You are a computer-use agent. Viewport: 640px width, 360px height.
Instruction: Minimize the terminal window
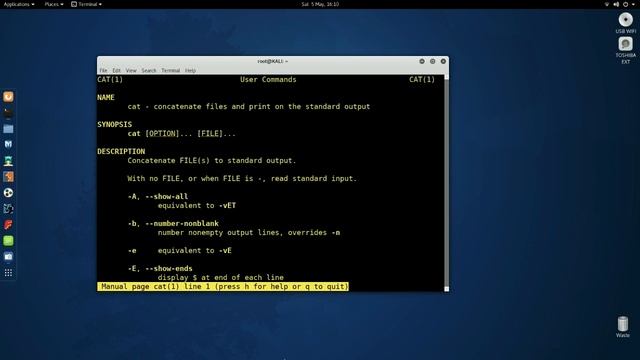(x=422, y=61)
